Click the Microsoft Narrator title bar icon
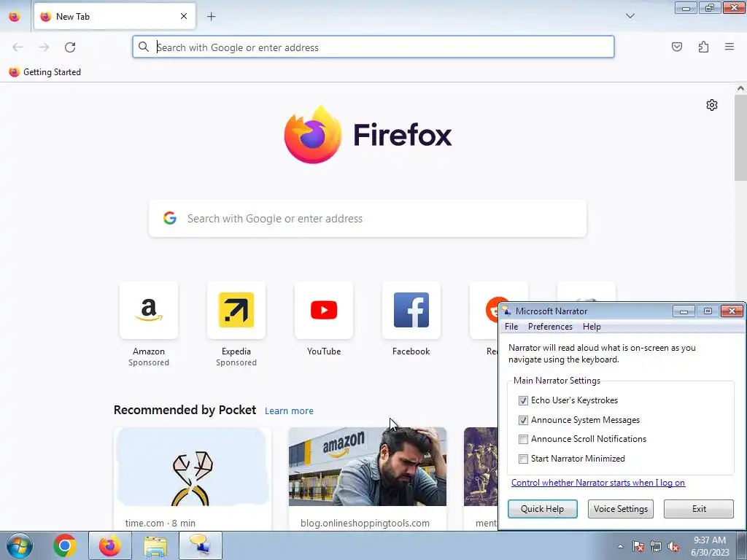 506,311
